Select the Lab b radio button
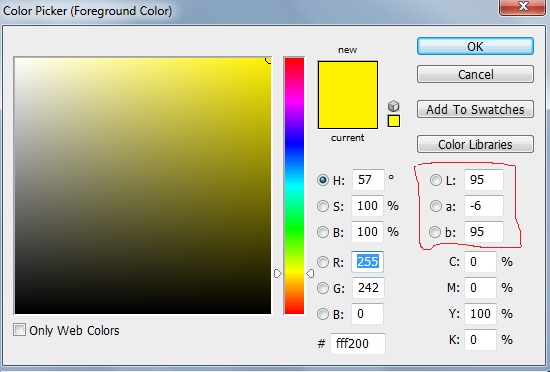 click(435, 232)
